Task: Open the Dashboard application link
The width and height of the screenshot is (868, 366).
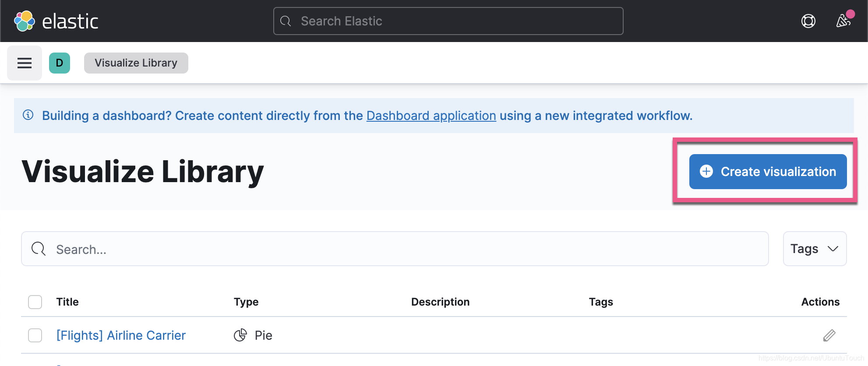Action: coord(431,116)
